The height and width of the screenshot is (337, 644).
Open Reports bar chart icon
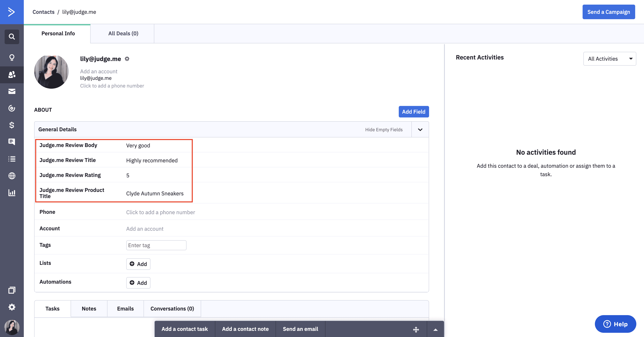(12, 192)
